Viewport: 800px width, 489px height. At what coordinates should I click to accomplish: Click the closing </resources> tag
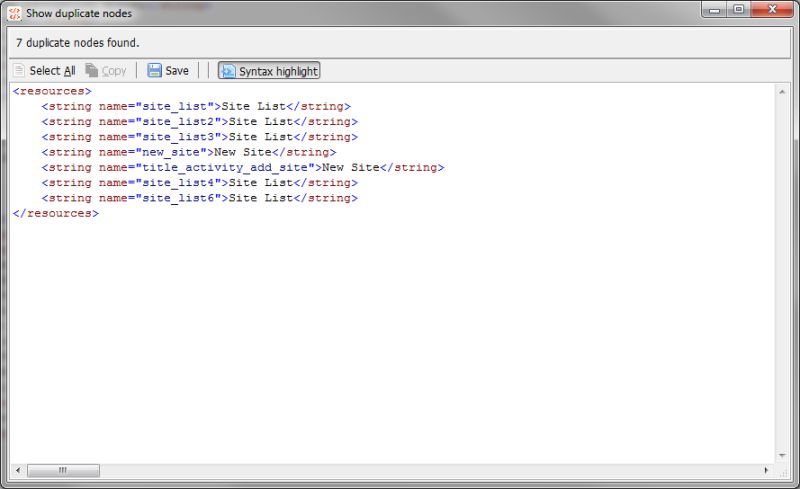(56, 213)
